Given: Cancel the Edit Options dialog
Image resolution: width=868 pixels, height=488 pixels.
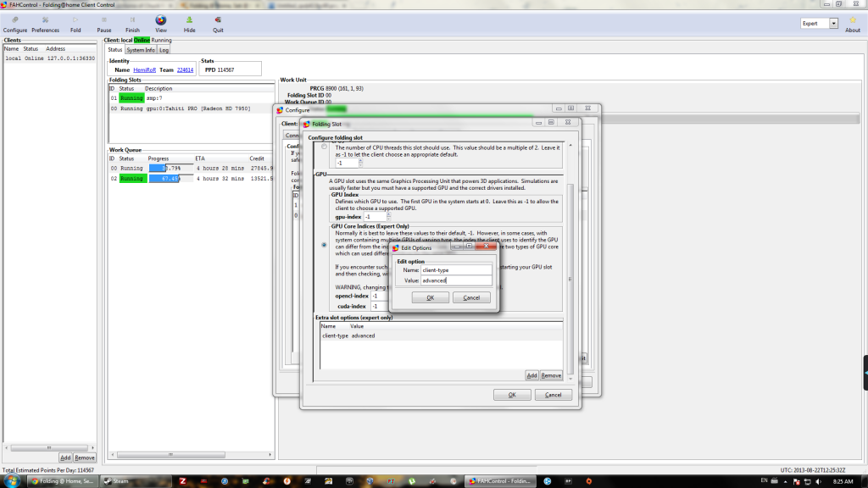Looking at the screenshot, I should 471,297.
